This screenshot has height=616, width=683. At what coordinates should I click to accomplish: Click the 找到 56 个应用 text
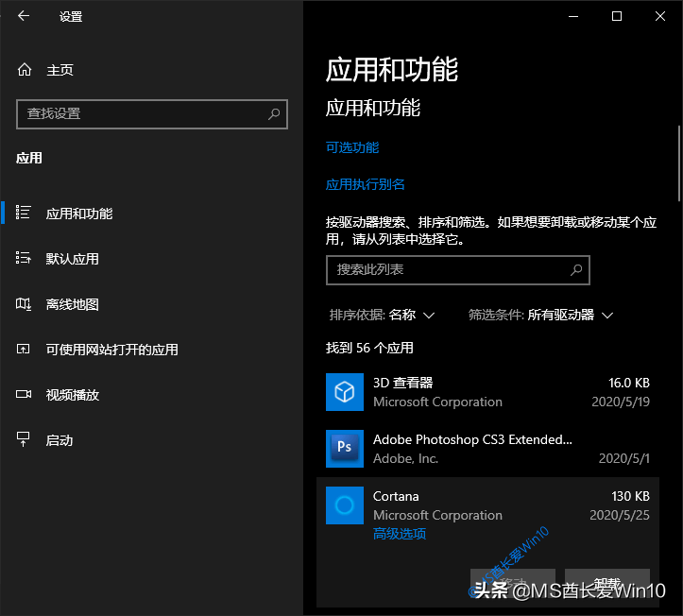[x=369, y=348]
